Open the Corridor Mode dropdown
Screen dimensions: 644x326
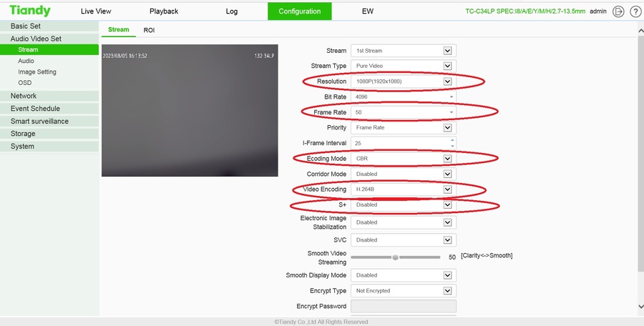(404, 174)
